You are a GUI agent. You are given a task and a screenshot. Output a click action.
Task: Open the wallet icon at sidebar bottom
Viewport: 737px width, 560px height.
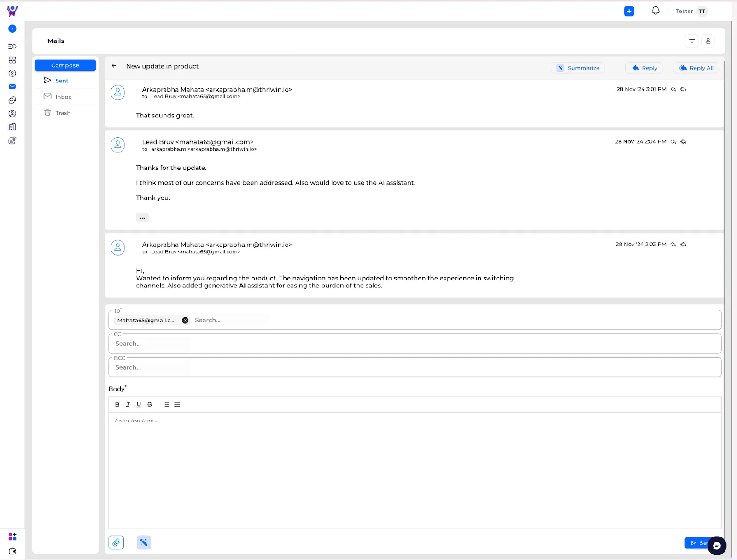[12, 551]
